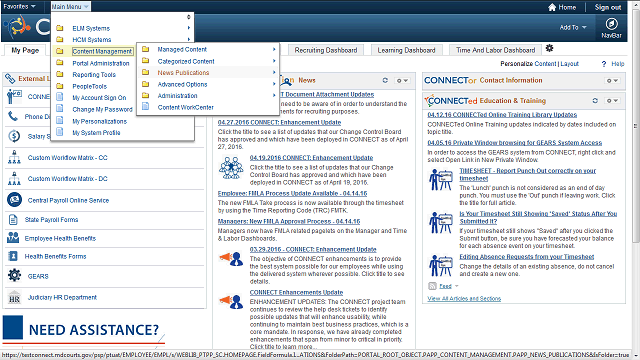Open the Favorites dropdown
The image size is (640, 360).
click(x=19, y=7)
